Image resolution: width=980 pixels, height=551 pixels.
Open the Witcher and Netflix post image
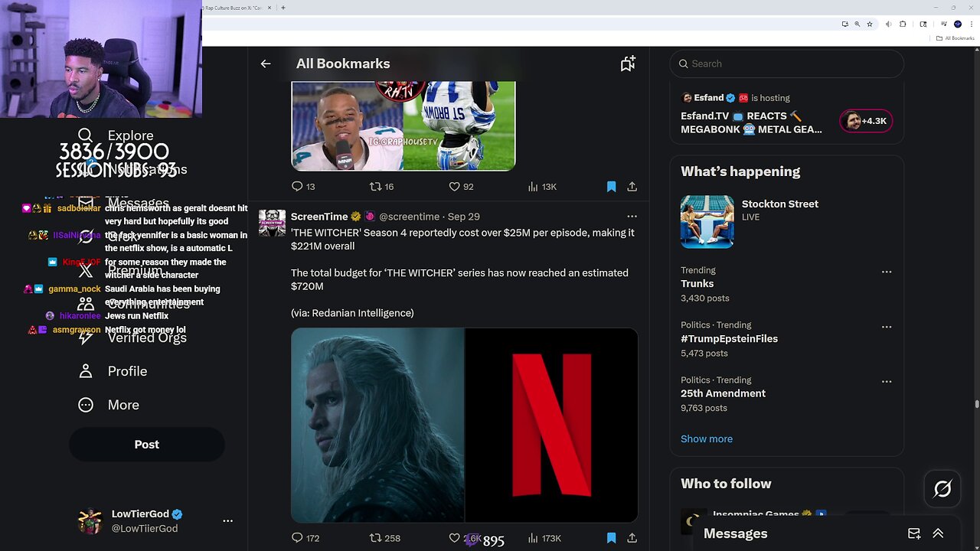(x=464, y=425)
